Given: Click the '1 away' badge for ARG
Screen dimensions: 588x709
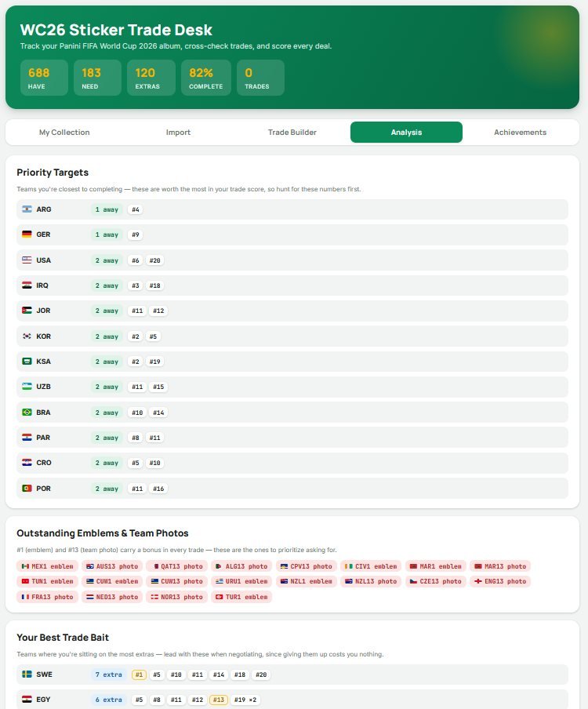Looking at the screenshot, I should point(107,209).
